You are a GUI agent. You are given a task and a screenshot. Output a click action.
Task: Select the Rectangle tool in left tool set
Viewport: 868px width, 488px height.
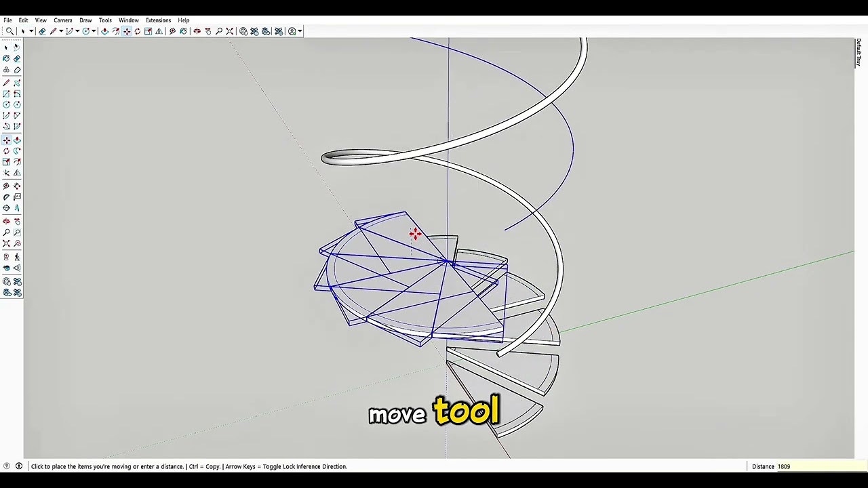pyautogui.click(x=6, y=94)
